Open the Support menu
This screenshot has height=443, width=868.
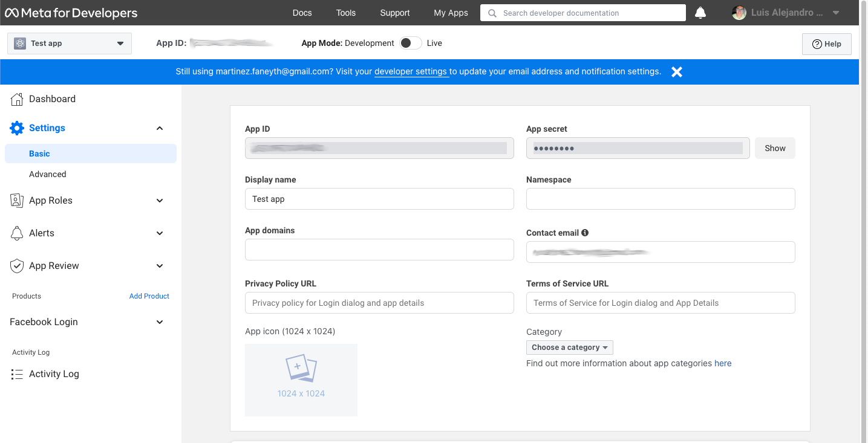coord(395,13)
